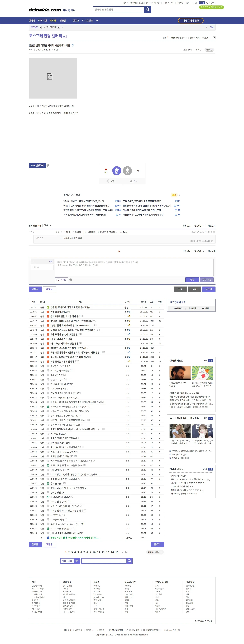Click into the comment text area
This screenshot has width=244, height=644.
pos(134,267)
